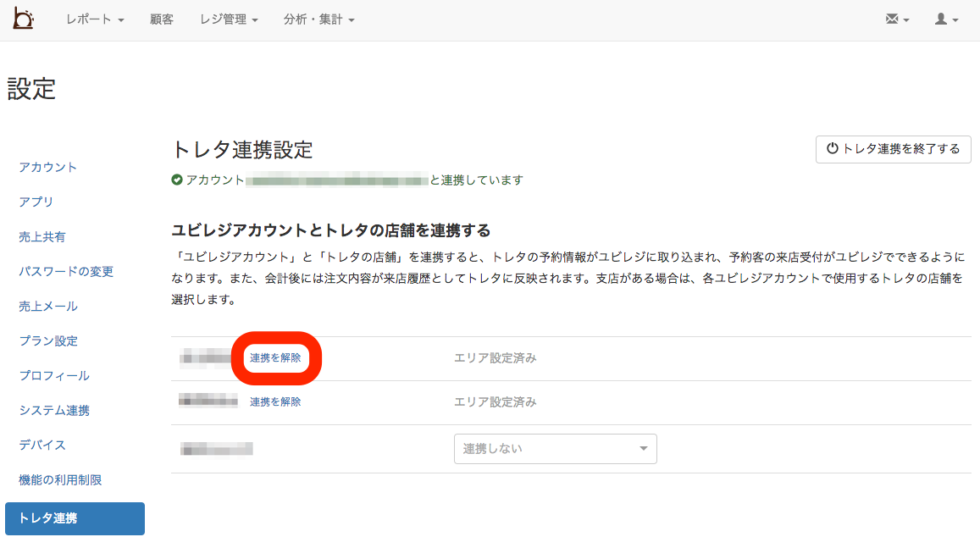Go to the 顧客 page

pyautogui.click(x=161, y=19)
